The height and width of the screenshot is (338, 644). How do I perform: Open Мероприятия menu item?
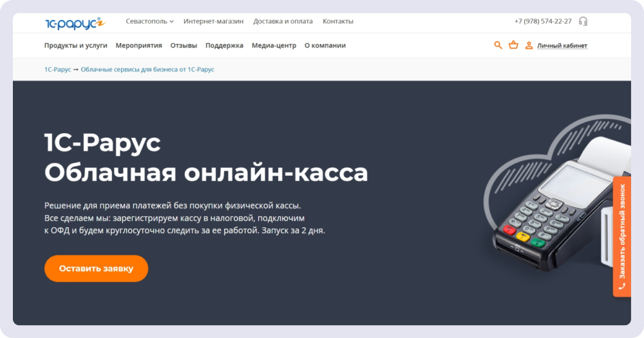coord(139,46)
